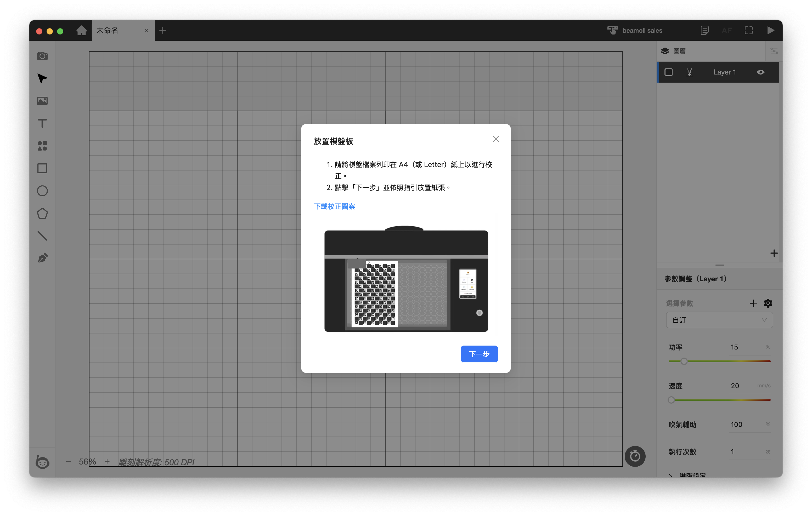Open a new document tab
Image resolution: width=812 pixels, height=516 pixels.
163,30
